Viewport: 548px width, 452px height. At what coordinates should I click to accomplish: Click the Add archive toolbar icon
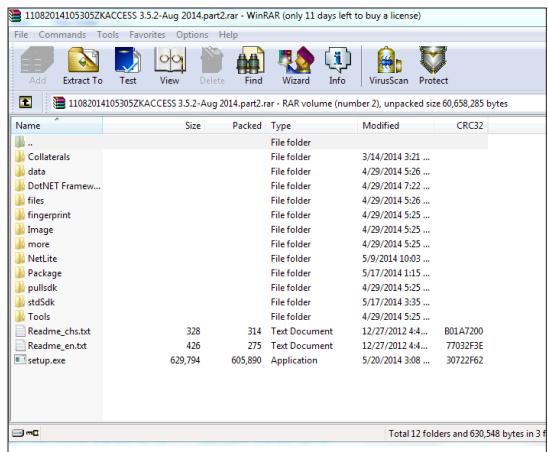pos(37,66)
